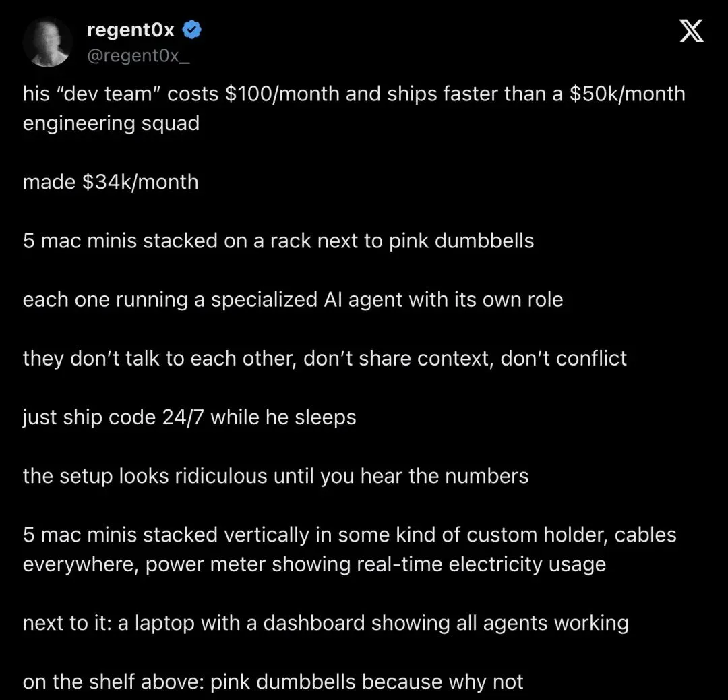
Task: Click the "made $34k/month" line
Action: pyautogui.click(x=111, y=181)
